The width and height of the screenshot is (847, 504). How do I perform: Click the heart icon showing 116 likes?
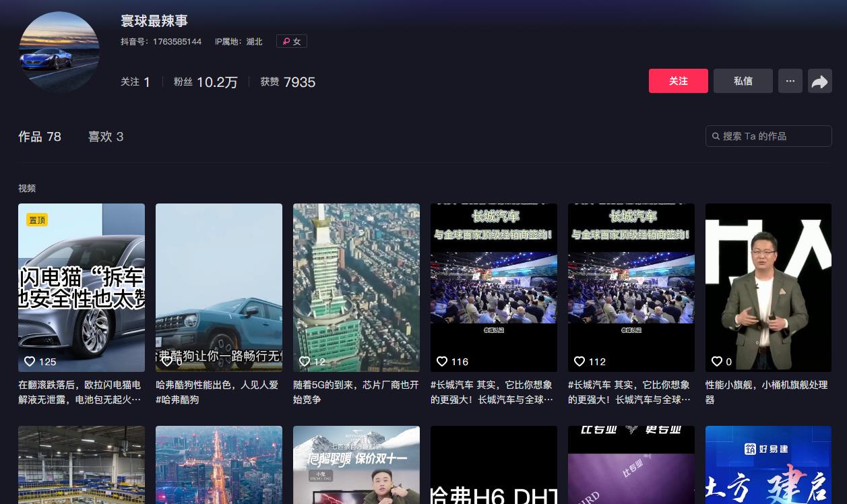point(442,361)
